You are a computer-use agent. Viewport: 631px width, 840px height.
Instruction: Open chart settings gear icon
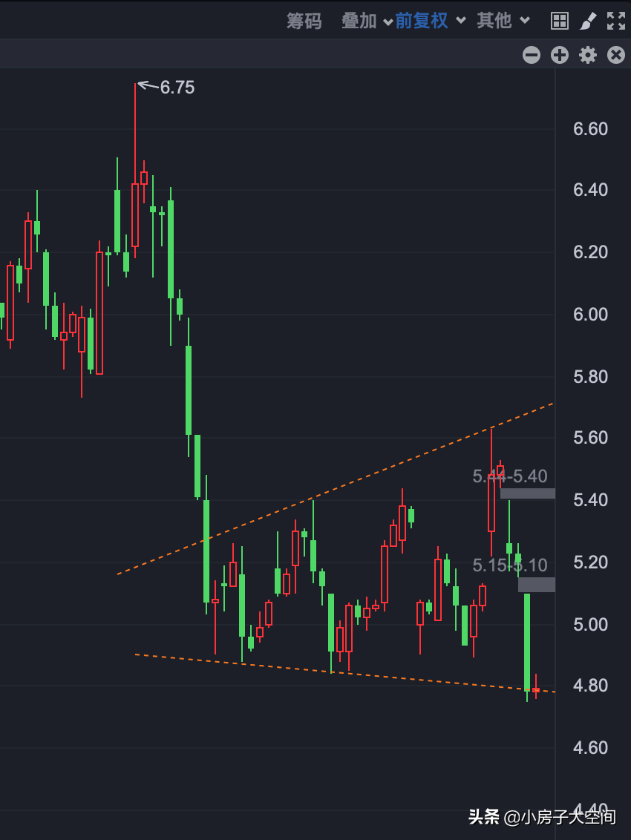coord(588,55)
